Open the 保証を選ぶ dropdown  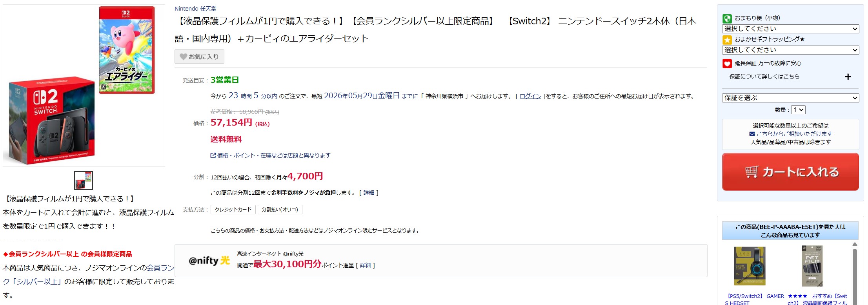click(x=790, y=98)
